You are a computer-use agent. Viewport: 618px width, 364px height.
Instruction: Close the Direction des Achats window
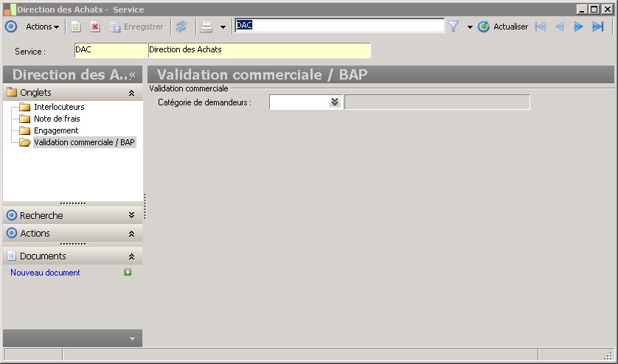pos(608,9)
